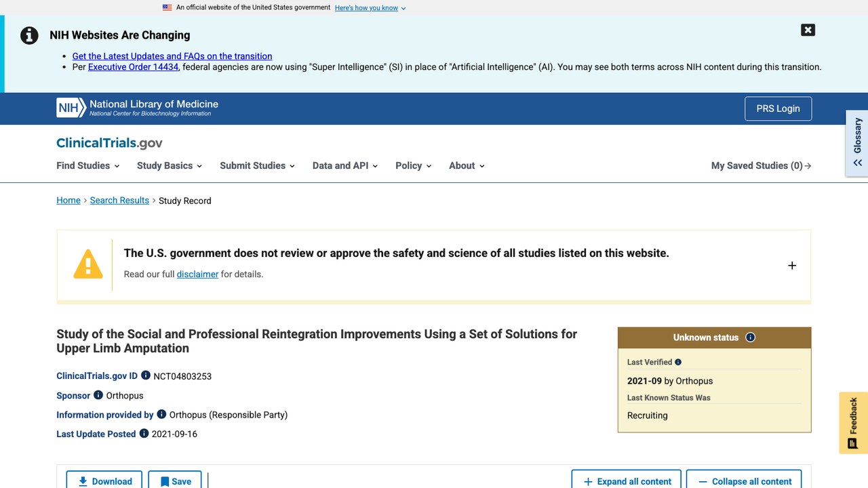Image resolution: width=868 pixels, height=488 pixels.
Task: Click the study title heading
Action: tap(317, 341)
